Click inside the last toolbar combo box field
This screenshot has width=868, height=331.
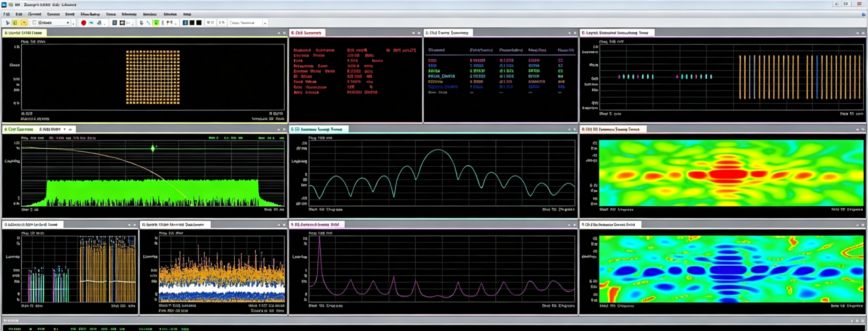245,23
